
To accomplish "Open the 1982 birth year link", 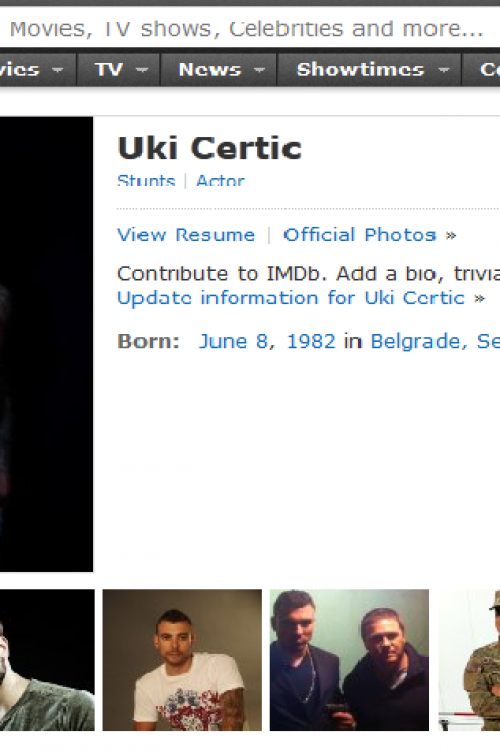I will (x=311, y=342).
